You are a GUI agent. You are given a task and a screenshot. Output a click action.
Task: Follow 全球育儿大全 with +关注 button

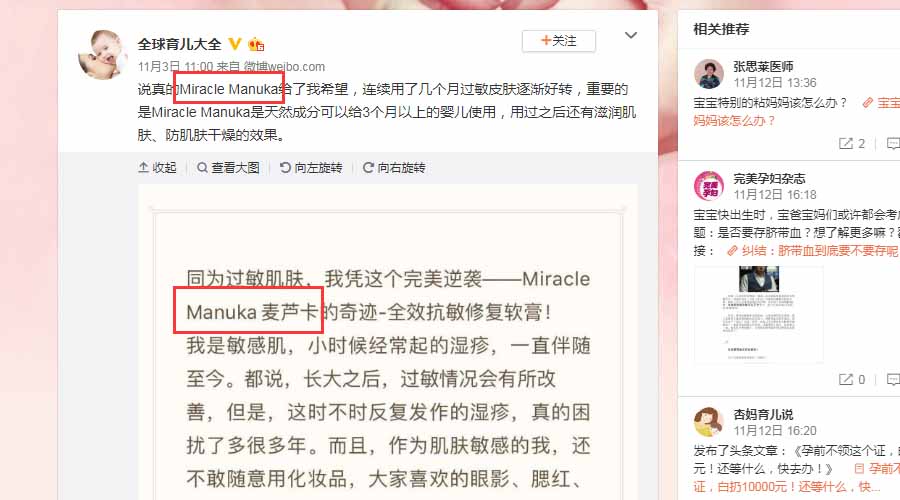tap(558, 41)
